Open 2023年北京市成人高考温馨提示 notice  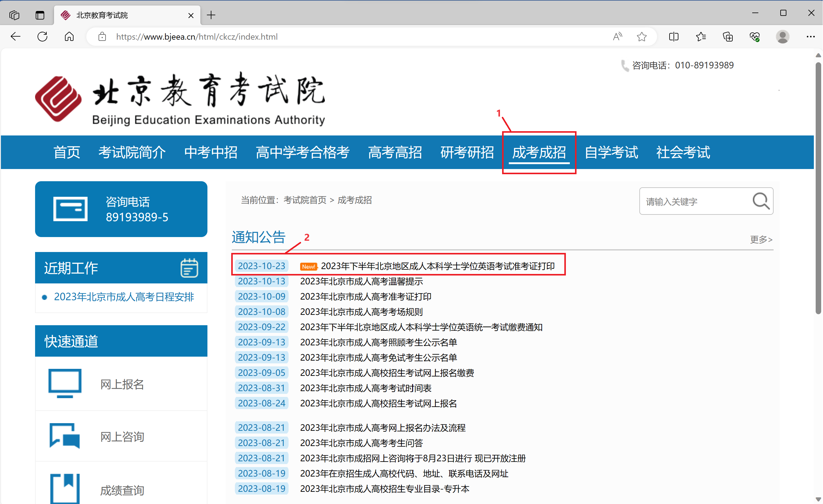(x=361, y=281)
